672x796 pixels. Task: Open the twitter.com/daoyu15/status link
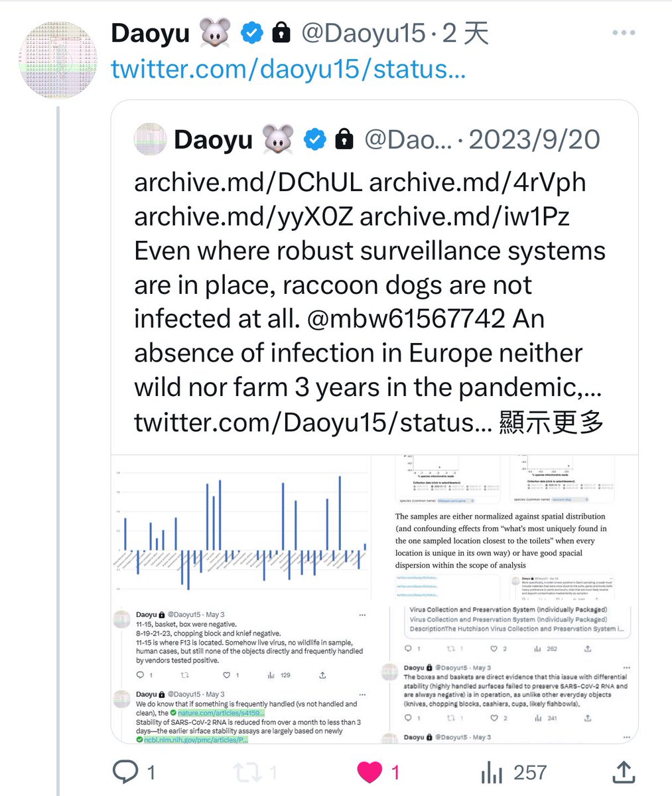pos(288,68)
